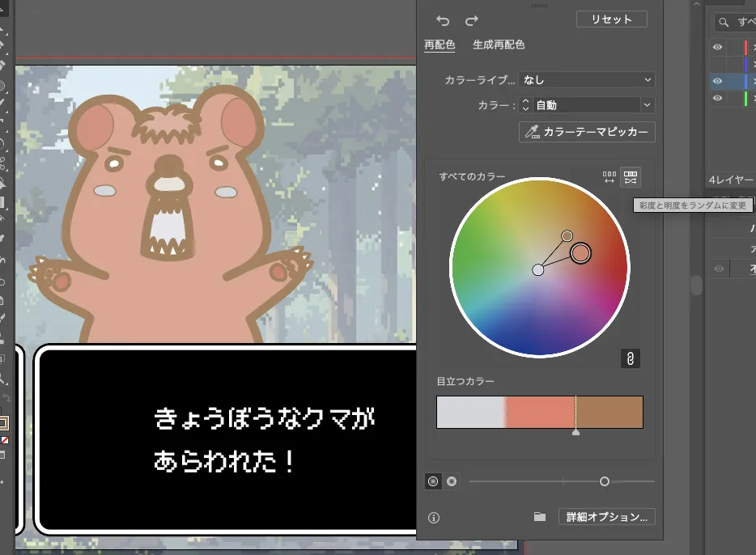Activate the カラーテーマピッカー eyedropper

586,132
